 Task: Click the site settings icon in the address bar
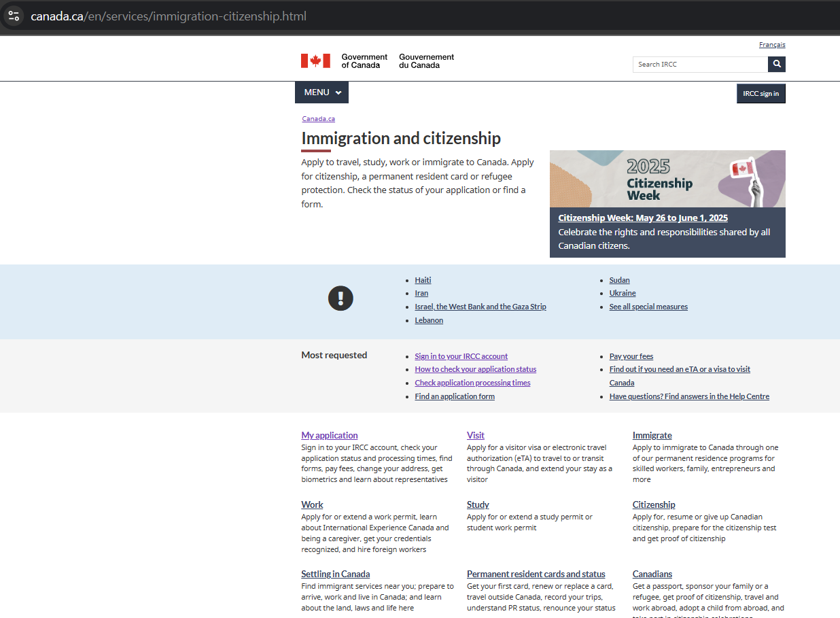pyautogui.click(x=14, y=16)
